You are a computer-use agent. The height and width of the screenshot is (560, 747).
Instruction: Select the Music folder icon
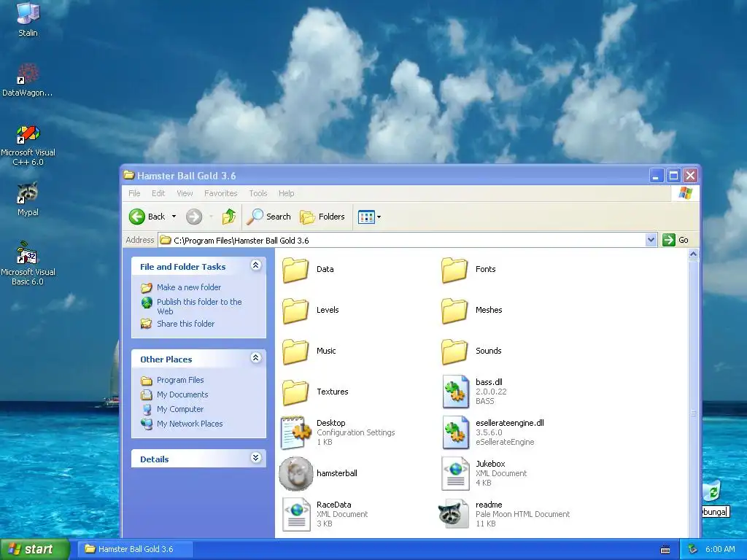(x=295, y=351)
